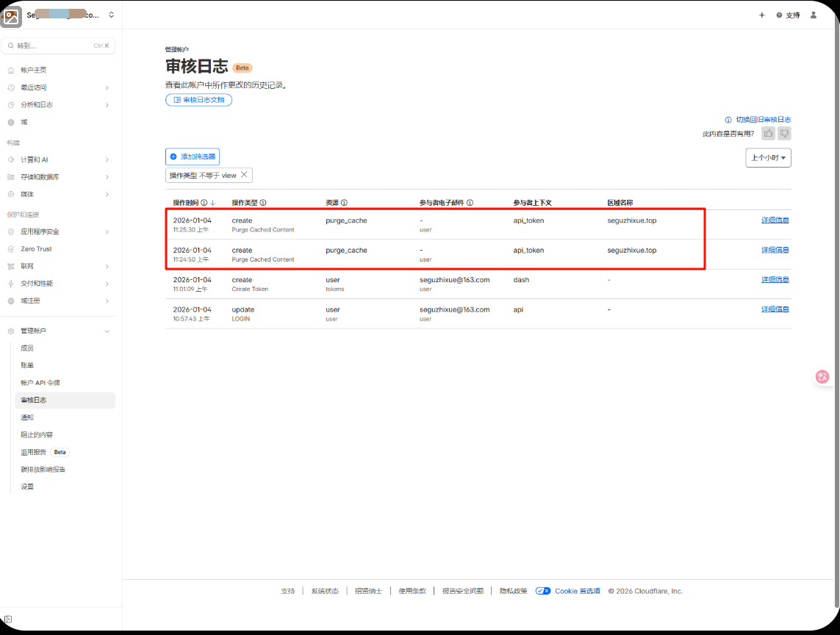840x635 pixels.
Task: Click the pink floating assistant icon
Action: (x=822, y=376)
